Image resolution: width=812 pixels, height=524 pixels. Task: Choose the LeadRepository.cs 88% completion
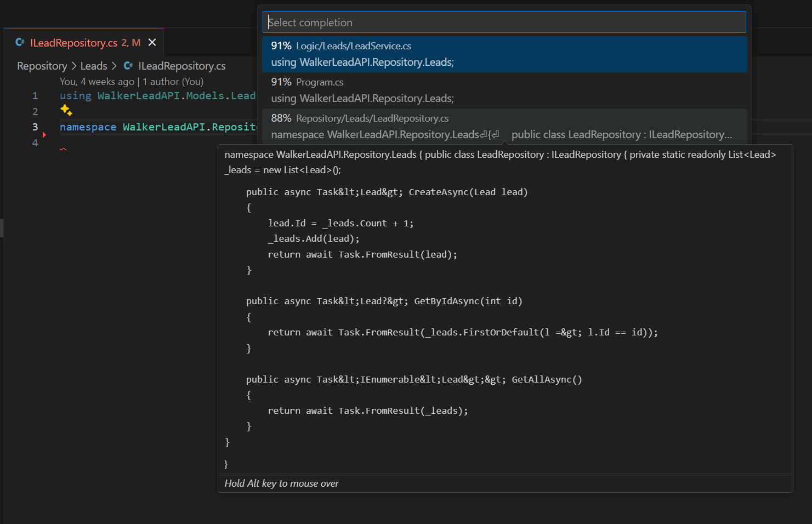[504, 127]
